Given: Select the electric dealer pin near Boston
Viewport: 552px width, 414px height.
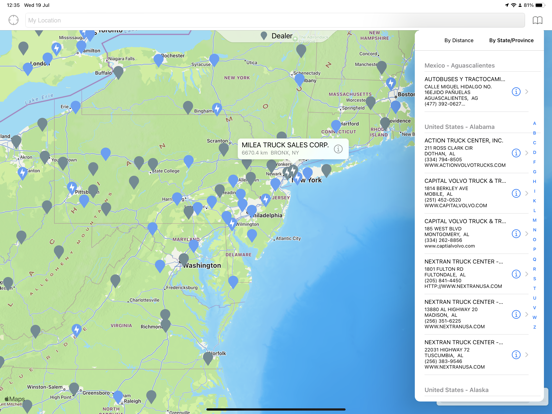Looking at the screenshot, I should click(x=390, y=83).
